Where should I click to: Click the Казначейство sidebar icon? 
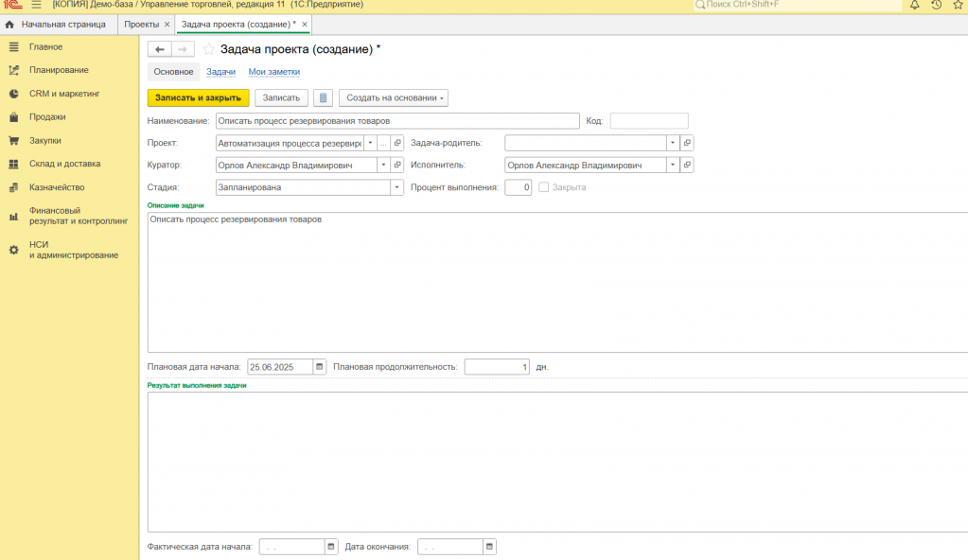(x=13, y=187)
